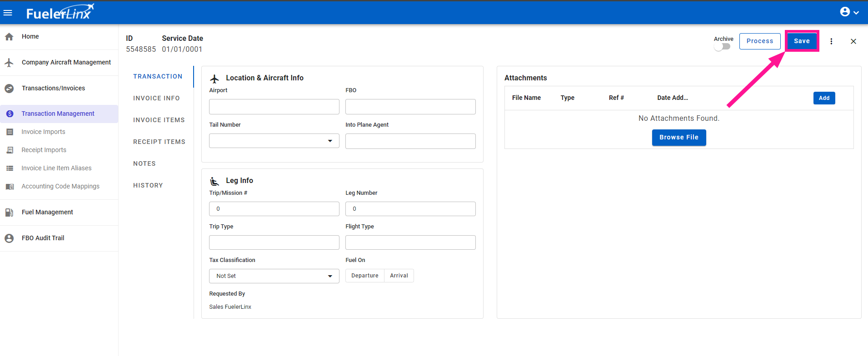Screen dimensions: 868x356
Task: Click the Transaction Management dollar icon
Action: click(10, 114)
